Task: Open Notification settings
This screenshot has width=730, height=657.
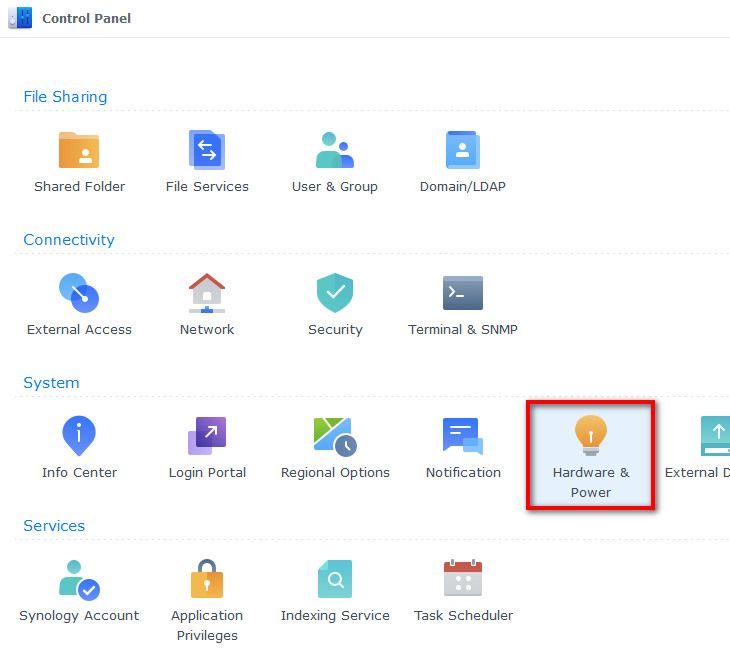Action: coord(462,447)
